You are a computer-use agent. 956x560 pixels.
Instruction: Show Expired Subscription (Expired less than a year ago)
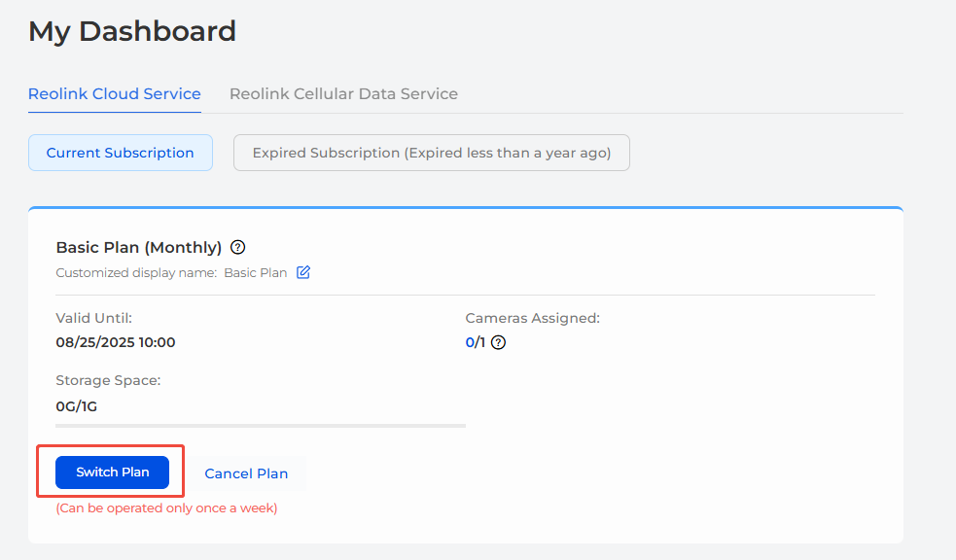[x=432, y=153]
